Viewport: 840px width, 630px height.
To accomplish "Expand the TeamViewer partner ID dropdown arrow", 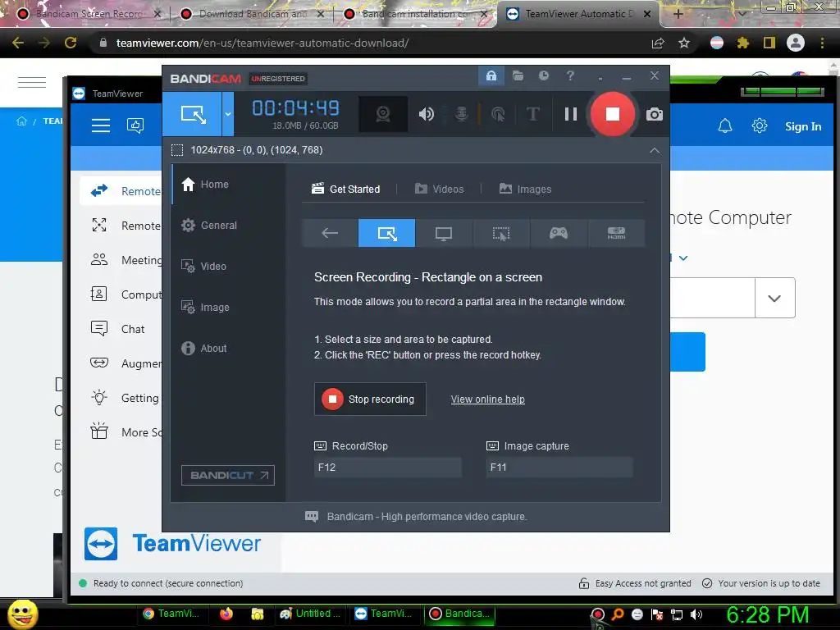I will [774, 299].
